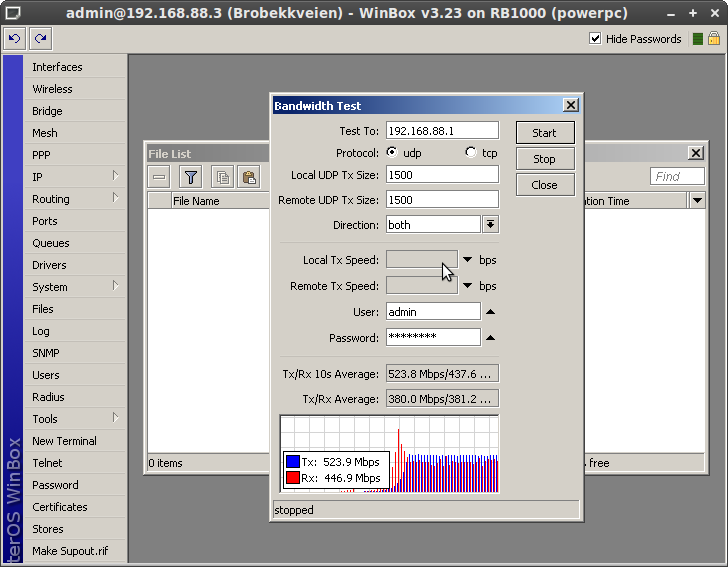
Task: Click the filter funnel icon in File List
Action: pos(190,177)
